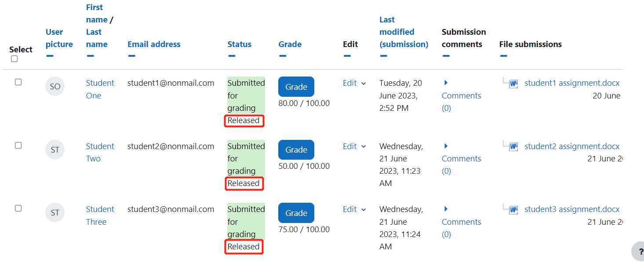The height and width of the screenshot is (263, 644).
Task: Open the Student Three name link
Action: tap(100, 216)
